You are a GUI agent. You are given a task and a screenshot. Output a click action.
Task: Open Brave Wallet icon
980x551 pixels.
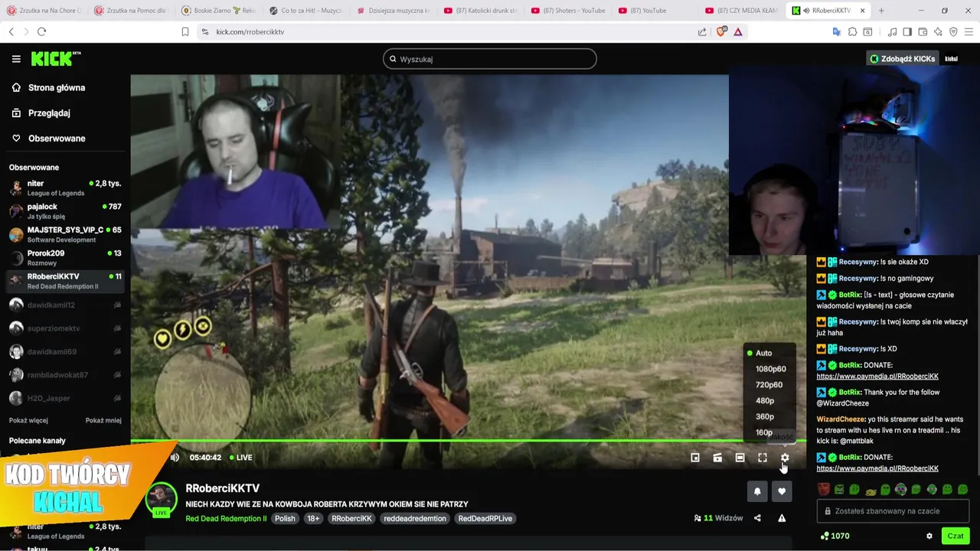[x=923, y=31]
